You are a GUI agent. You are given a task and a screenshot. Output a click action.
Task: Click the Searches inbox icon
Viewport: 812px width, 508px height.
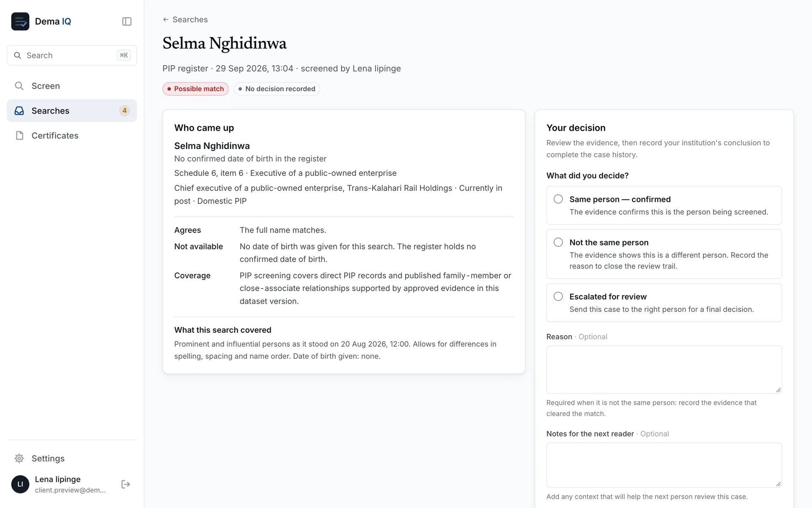coord(19,111)
